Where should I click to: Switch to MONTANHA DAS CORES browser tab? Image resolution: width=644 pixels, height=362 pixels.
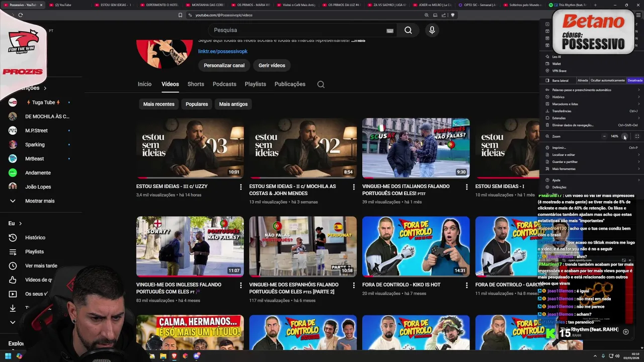[205, 5]
